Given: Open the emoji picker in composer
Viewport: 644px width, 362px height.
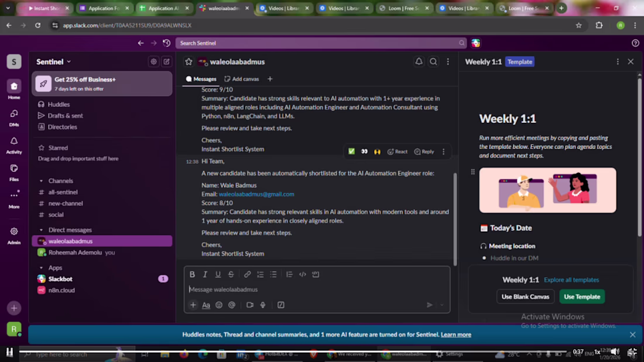Looking at the screenshot, I should [219, 305].
